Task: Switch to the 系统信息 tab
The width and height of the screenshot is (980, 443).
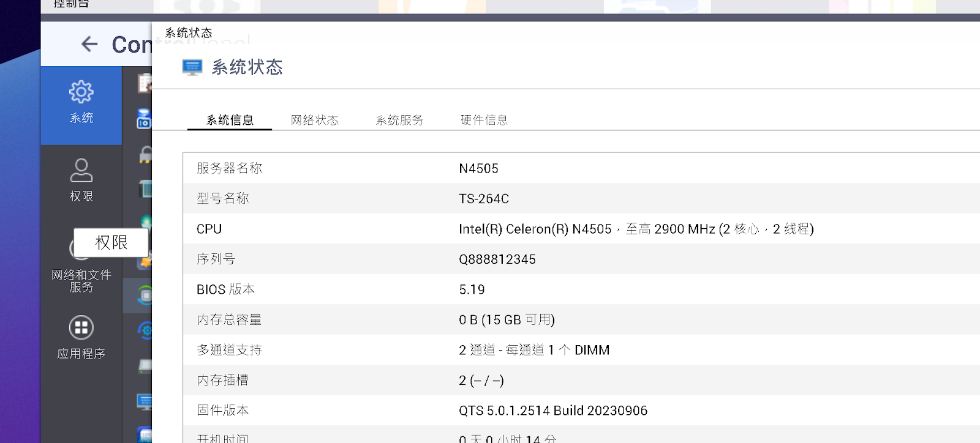Action: point(230,120)
